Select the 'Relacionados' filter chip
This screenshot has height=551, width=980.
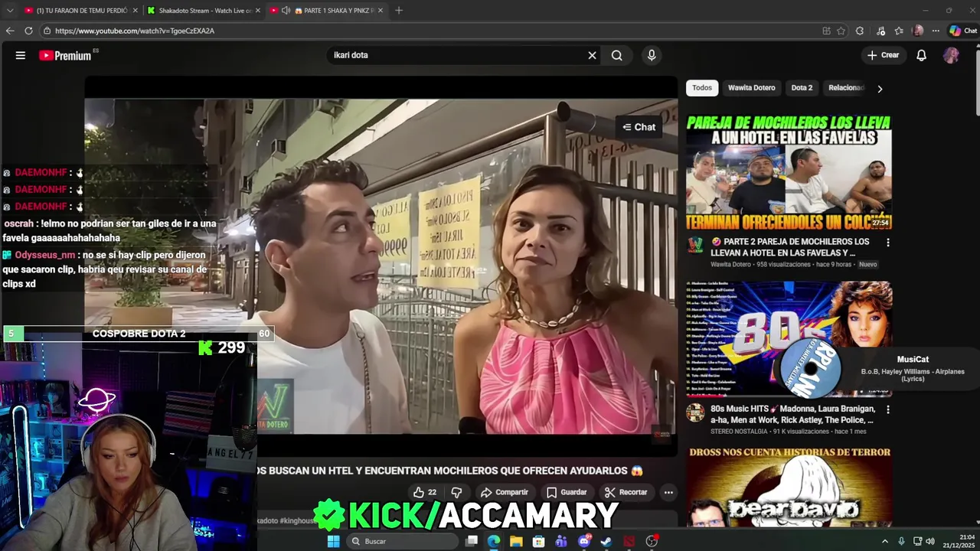click(x=846, y=88)
